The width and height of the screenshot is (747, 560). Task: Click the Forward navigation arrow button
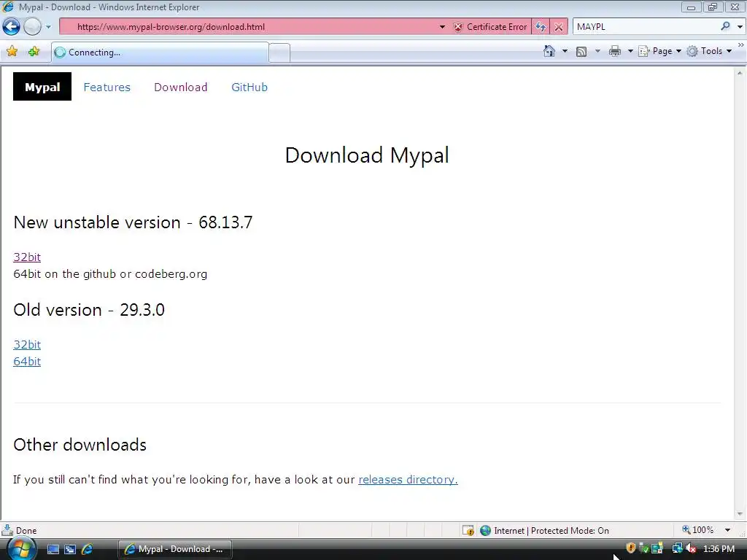click(x=32, y=27)
